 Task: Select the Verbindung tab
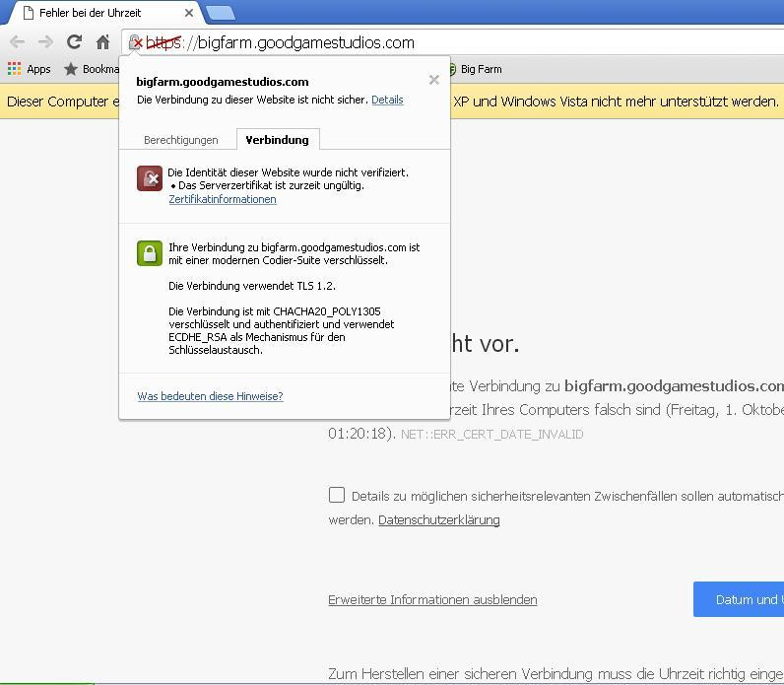coord(278,140)
